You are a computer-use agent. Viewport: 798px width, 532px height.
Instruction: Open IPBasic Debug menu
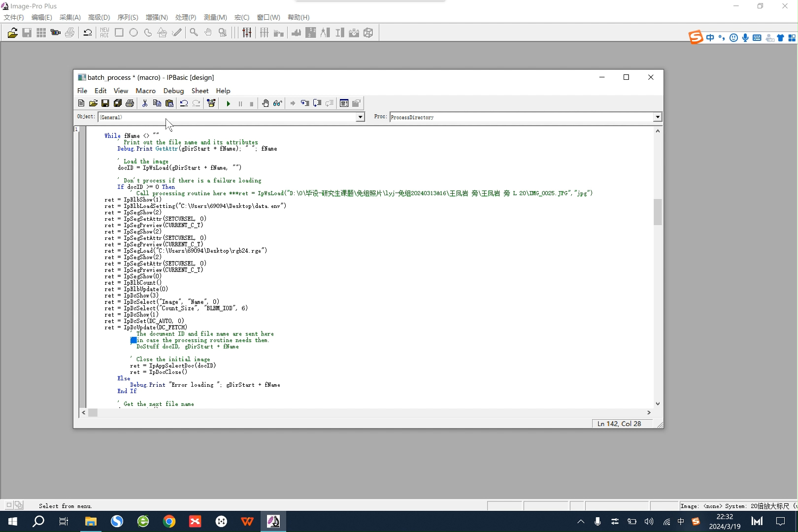[x=173, y=91]
